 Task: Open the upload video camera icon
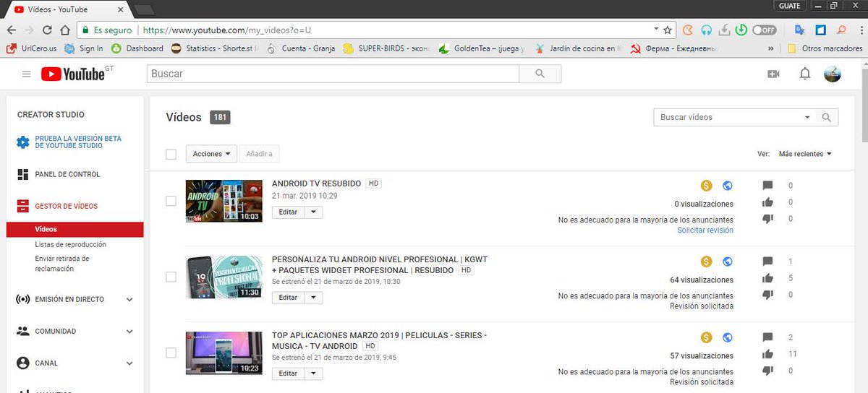click(774, 74)
